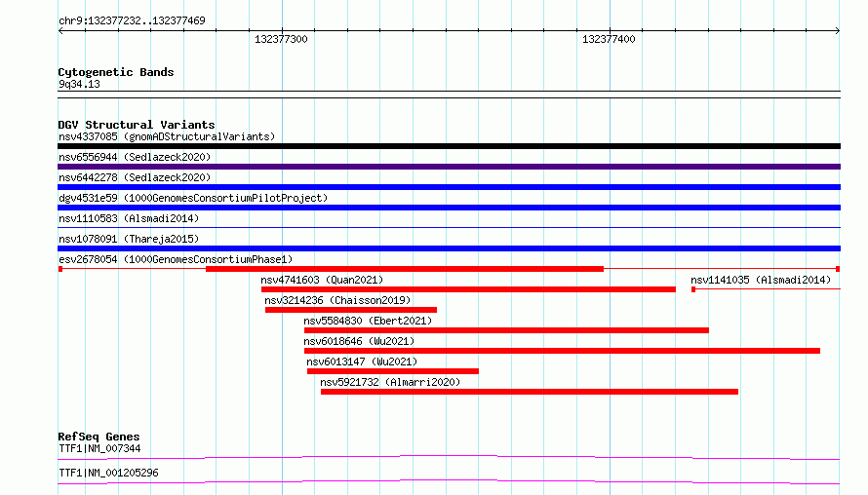868x495 pixels.
Task: Click the thin blue nsv1110583 line
Action: (449, 228)
